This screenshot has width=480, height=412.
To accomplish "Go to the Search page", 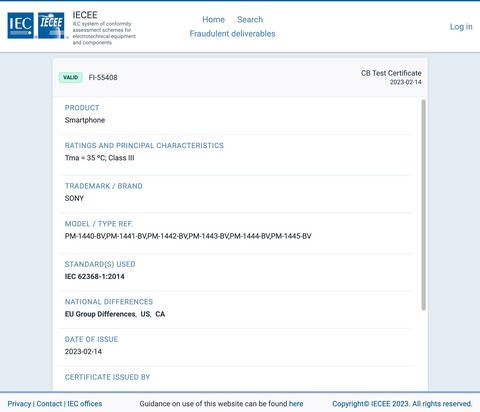I will pos(250,20).
